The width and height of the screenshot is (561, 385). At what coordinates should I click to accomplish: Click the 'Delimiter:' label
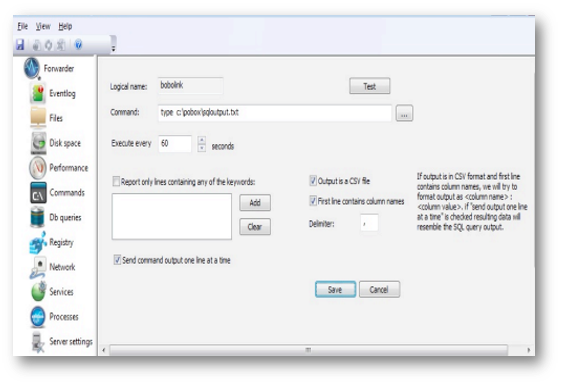[x=321, y=224]
